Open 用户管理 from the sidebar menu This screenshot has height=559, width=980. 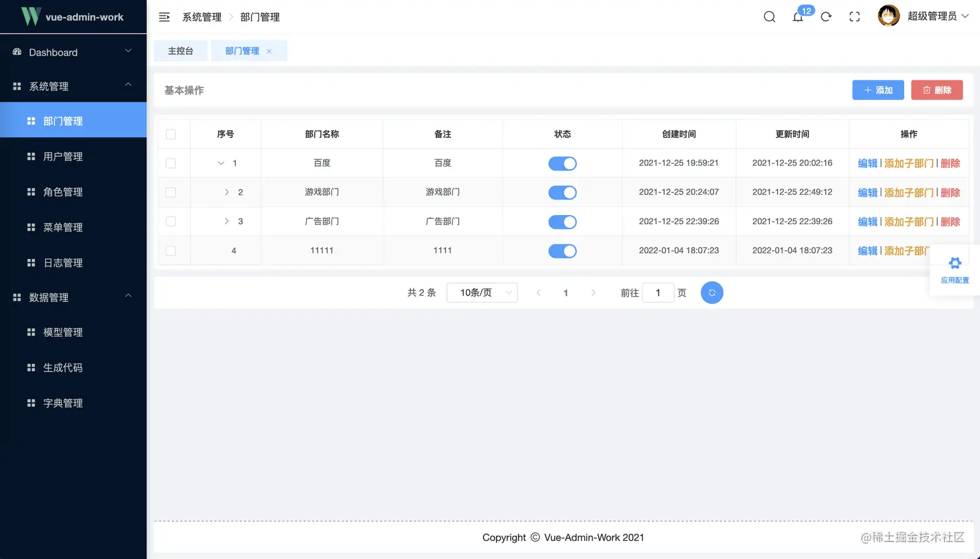point(62,156)
